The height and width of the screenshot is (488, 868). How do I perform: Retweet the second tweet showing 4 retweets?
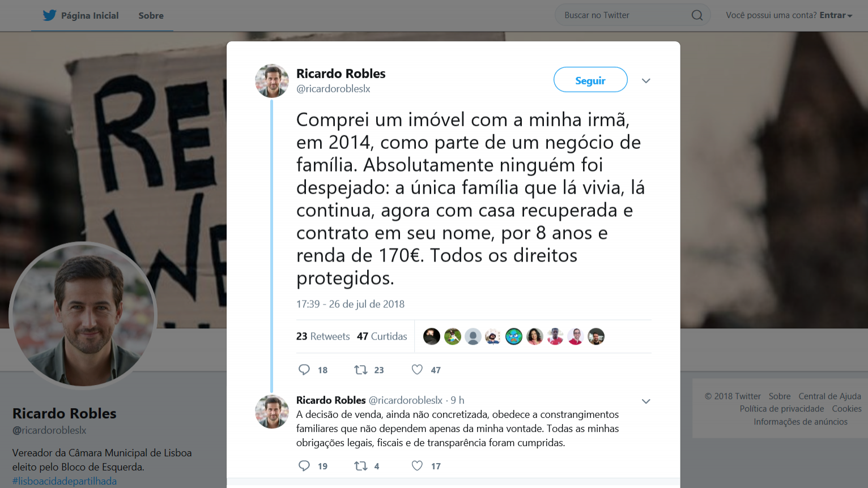(x=361, y=466)
